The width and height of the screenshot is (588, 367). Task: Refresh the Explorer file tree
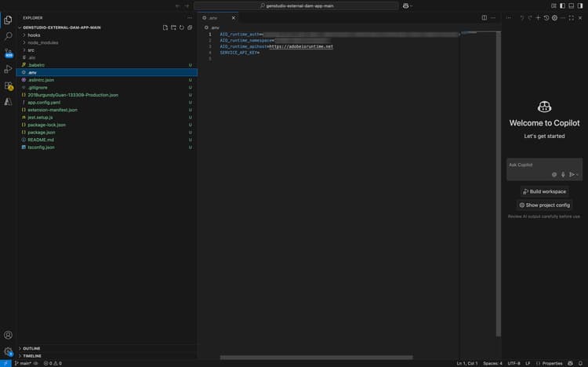pyautogui.click(x=181, y=27)
